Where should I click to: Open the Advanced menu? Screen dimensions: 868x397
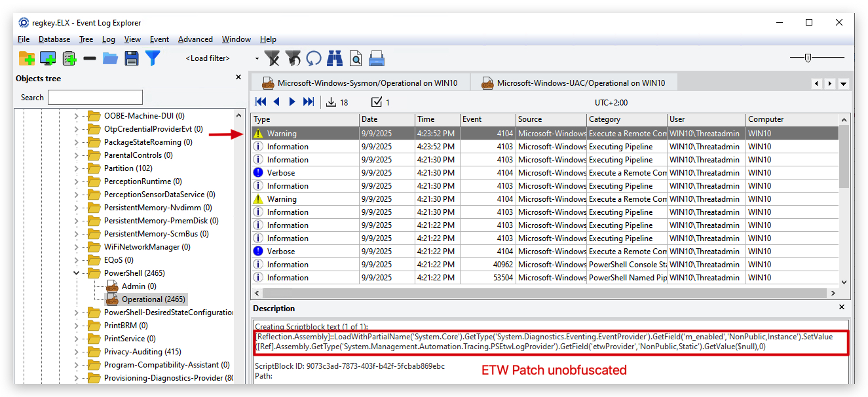click(x=195, y=39)
